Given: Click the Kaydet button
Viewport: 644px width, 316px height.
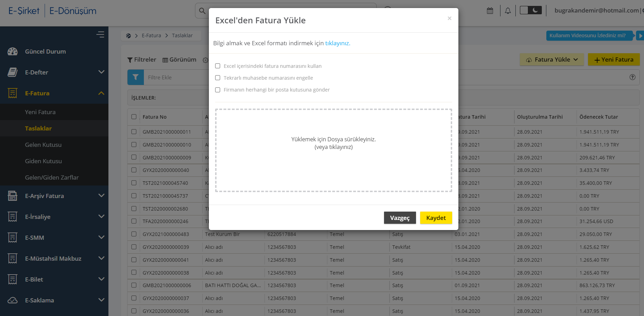Looking at the screenshot, I should pyautogui.click(x=436, y=218).
